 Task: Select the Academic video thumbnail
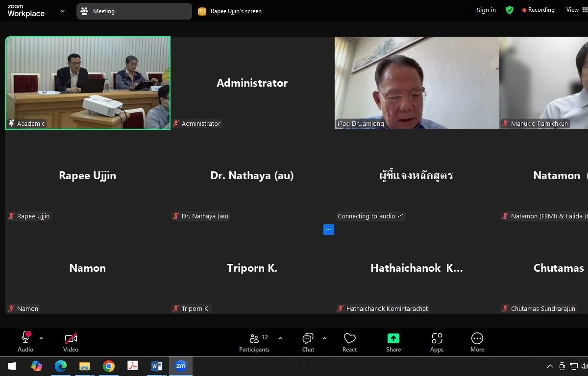pyautogui.click(x=88, y=83)
